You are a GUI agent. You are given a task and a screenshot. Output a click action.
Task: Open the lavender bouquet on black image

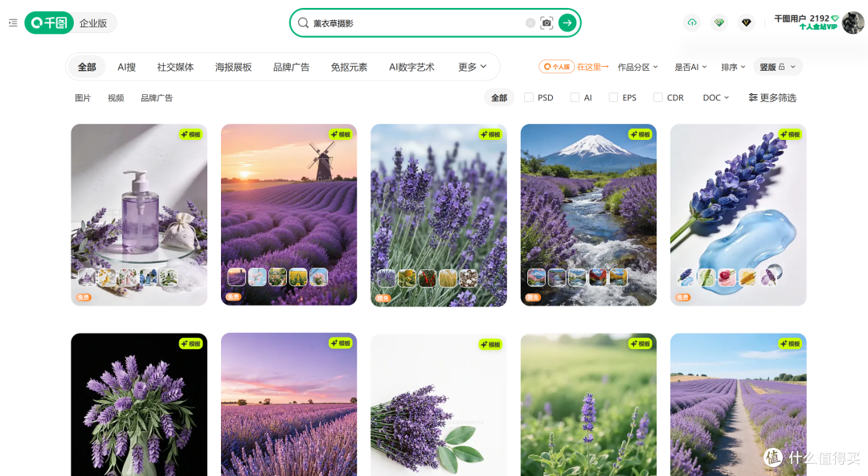tap(139, 404)
